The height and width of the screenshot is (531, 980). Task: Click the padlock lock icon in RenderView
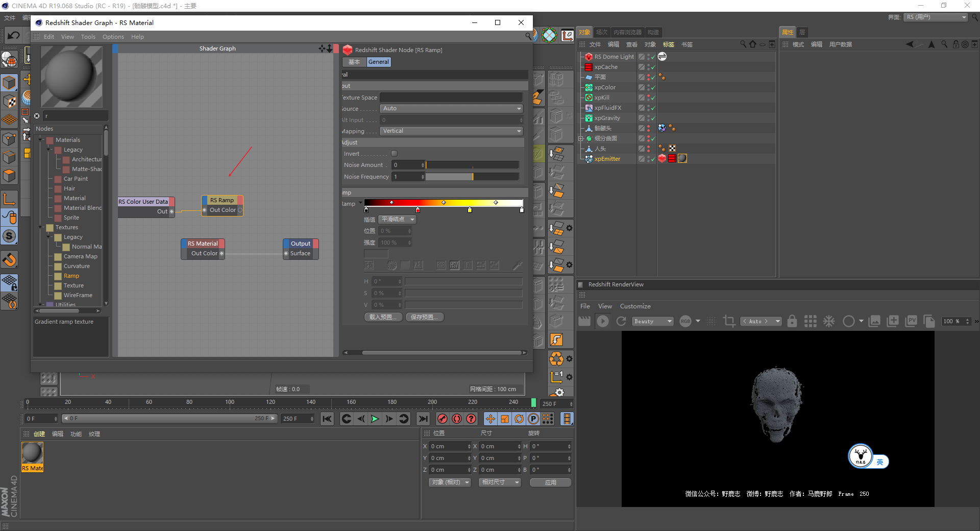792,321
